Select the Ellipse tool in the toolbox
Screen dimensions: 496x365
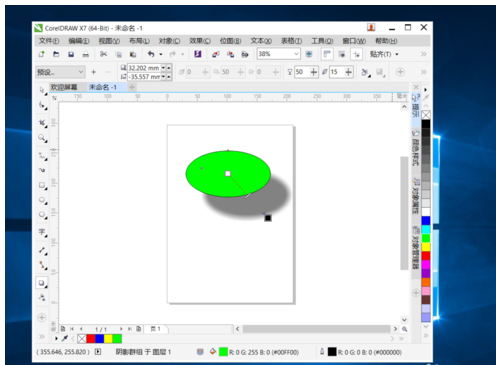42,200
